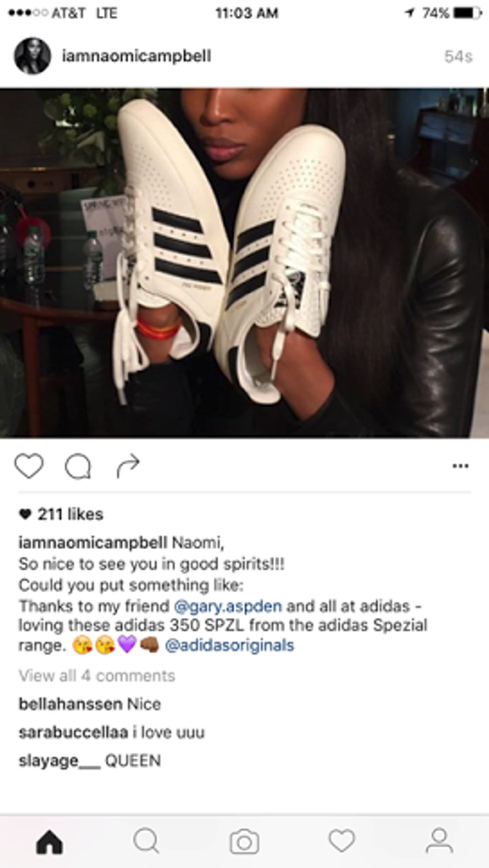Open the three-dot post options menu
This screenshot has height=868, width=489.
[460, 466]
